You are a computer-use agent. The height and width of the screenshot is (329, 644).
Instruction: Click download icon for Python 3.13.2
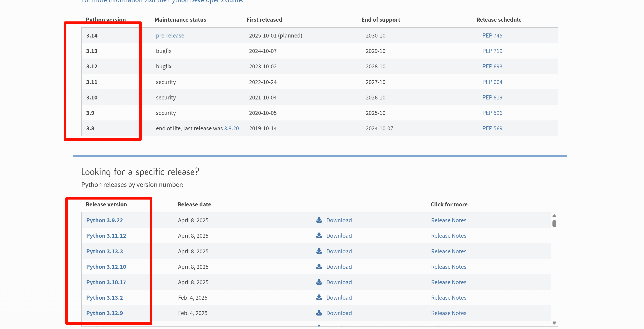319,297
